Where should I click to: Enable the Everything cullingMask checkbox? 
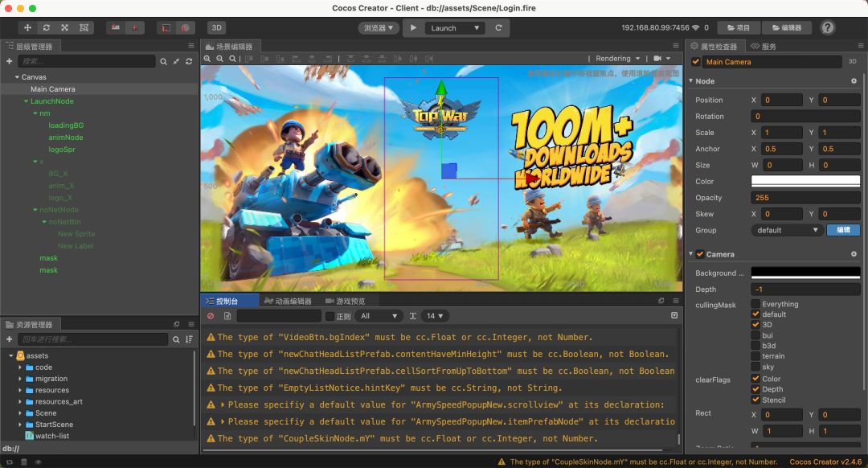coord(755,304)
